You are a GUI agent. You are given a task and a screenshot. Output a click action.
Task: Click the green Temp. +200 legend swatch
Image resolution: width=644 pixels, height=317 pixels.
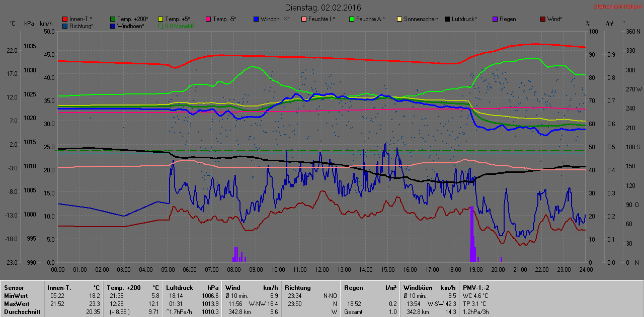(x=113, y=19)
